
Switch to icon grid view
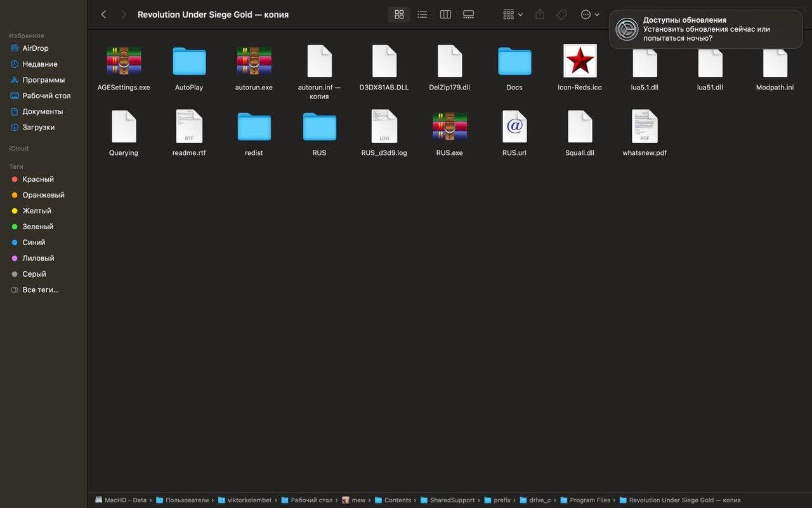click(399, 15)
